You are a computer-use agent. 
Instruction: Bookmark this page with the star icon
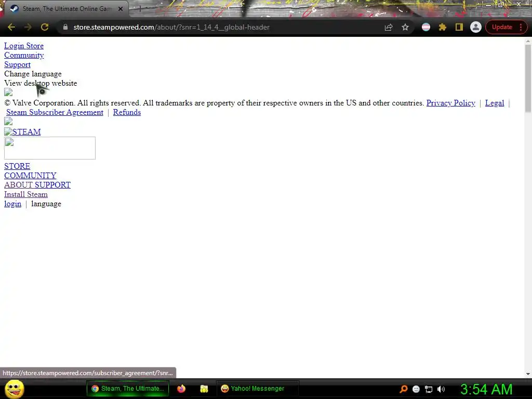pyautogui.click(x=405, y=27)
